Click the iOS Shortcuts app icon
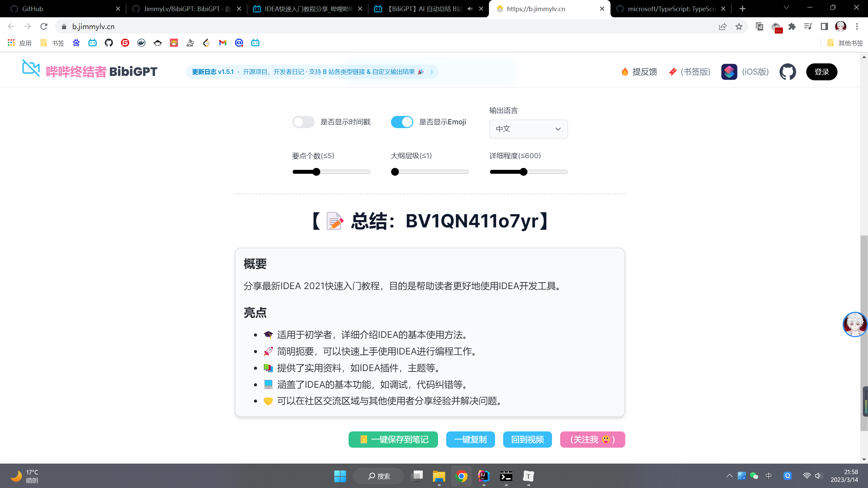 coord(729,72)
